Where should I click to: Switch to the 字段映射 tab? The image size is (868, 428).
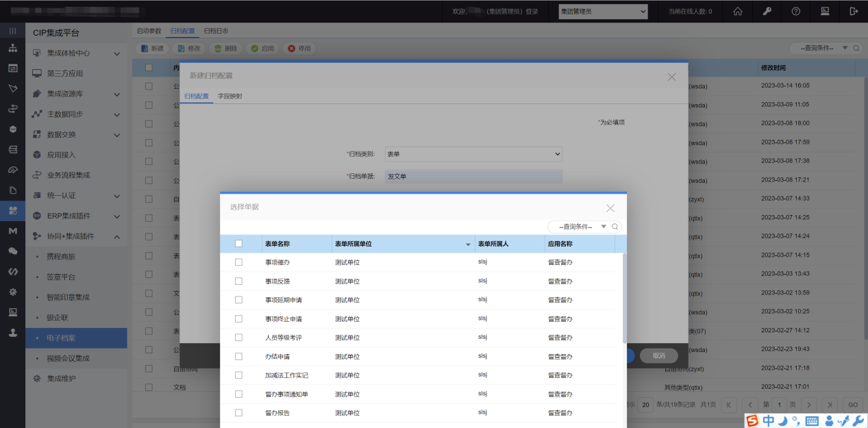(x=230, y=97)
